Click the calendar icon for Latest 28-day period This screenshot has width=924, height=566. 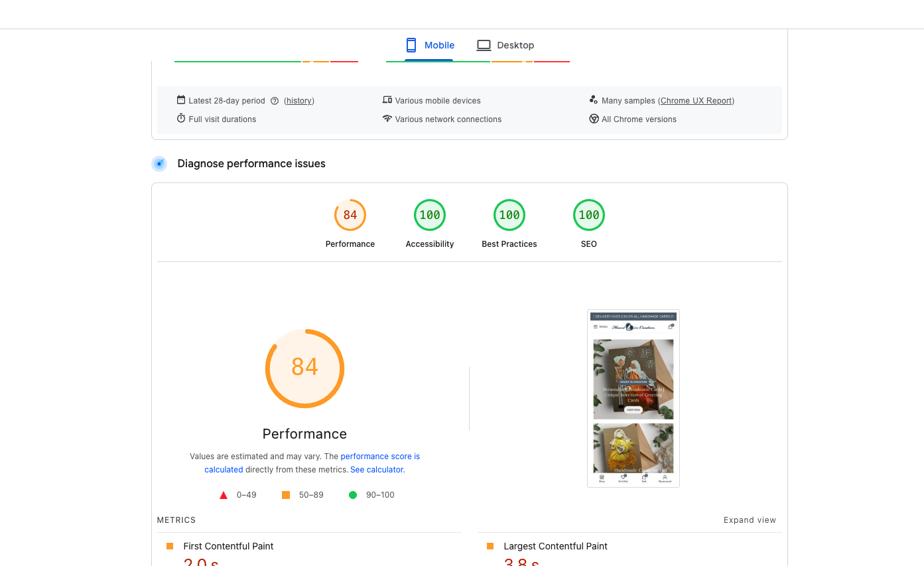coord(181,100)
